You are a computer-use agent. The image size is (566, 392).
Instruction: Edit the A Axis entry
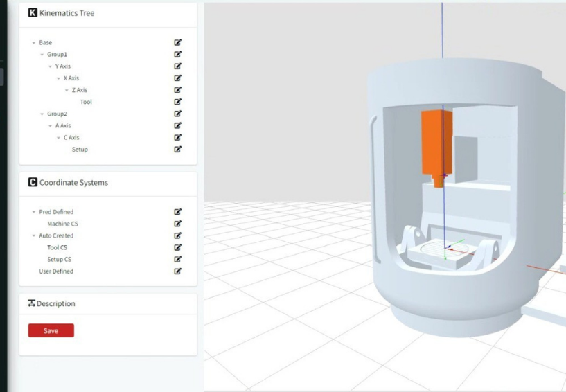(178, 126)
